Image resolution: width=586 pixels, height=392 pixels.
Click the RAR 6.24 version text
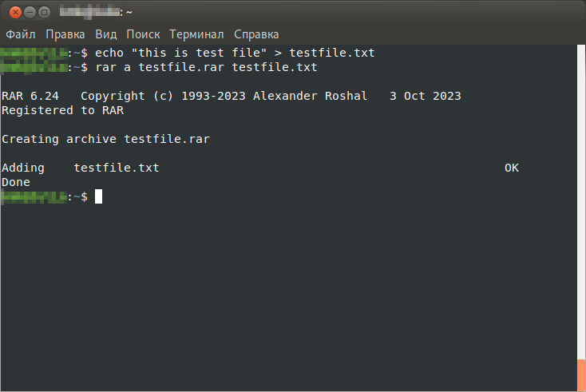click(30, 96)
